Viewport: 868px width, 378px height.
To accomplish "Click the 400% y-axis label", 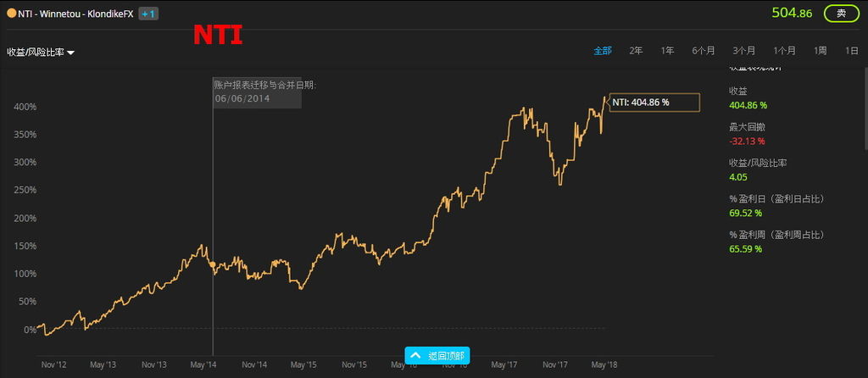I will (25, 106).
